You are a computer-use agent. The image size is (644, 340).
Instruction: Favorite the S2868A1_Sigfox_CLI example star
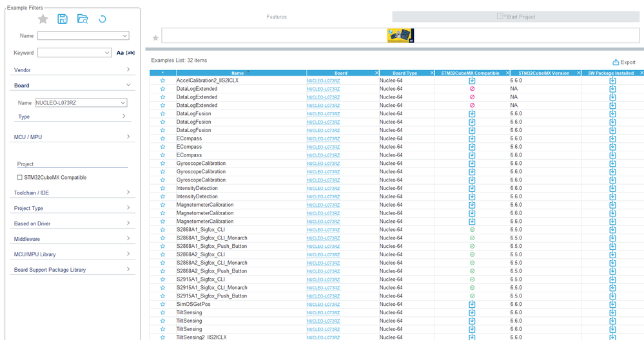(162, 230)
